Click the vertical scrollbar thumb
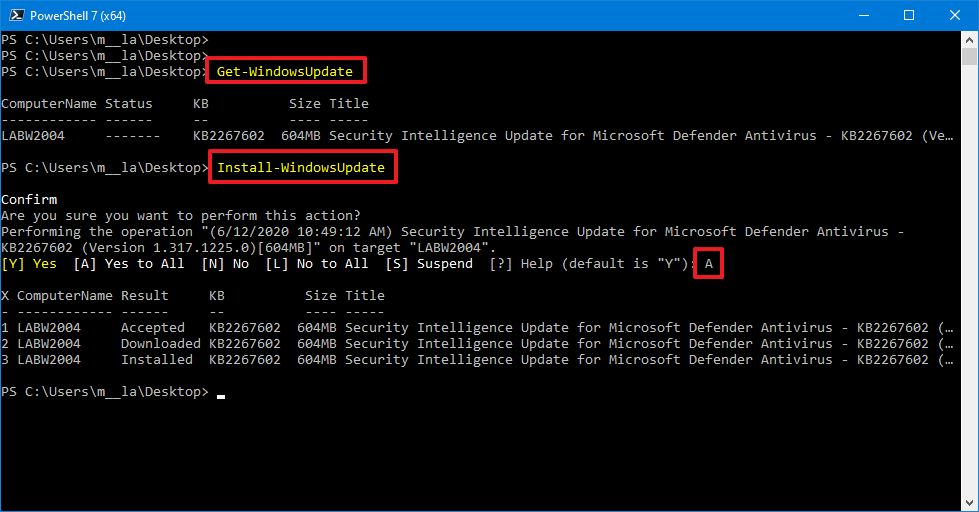Viewport: 979px width, 512px height. point(970,56)
